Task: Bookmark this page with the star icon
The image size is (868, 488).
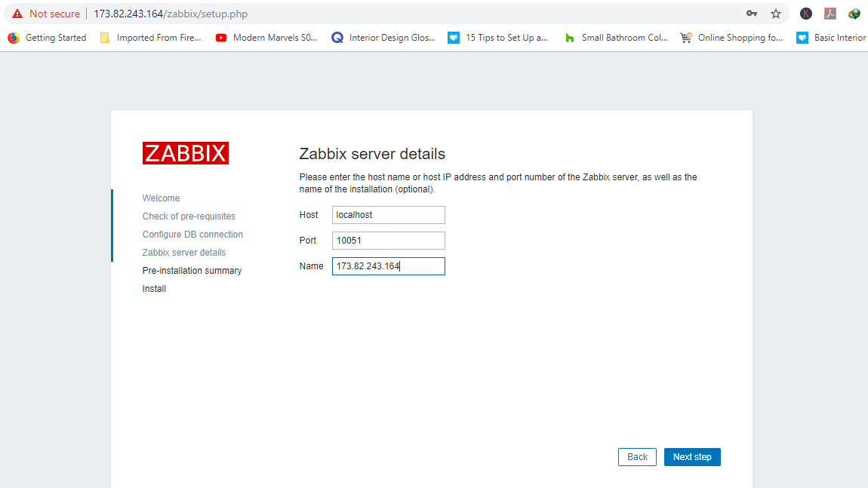Action: coord(776,14)
